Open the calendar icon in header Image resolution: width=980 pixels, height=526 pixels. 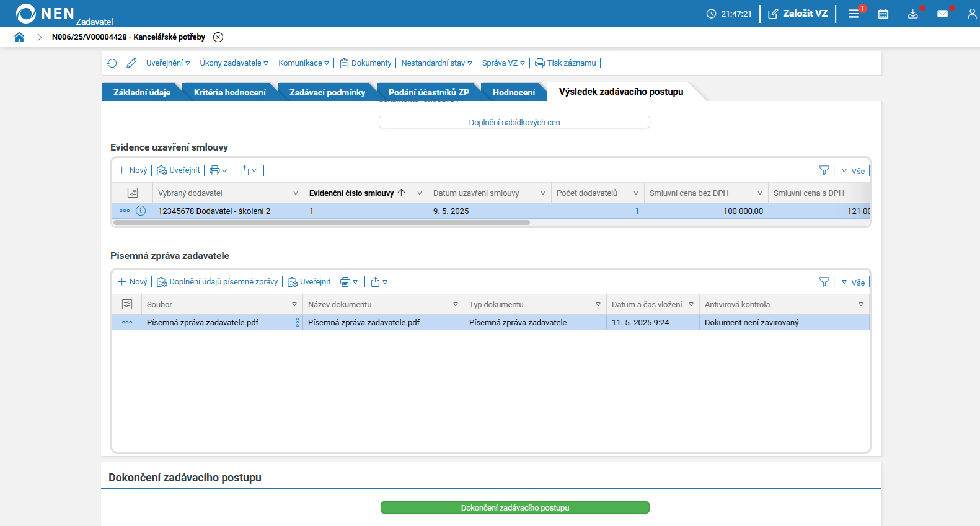[883, 14]
